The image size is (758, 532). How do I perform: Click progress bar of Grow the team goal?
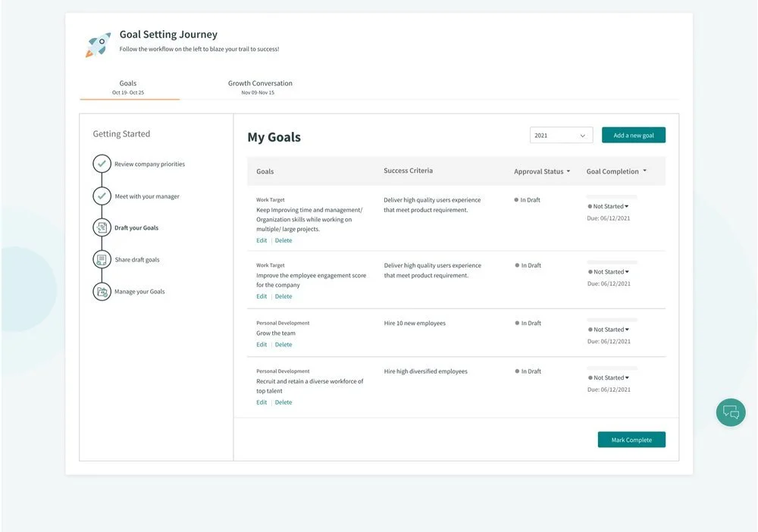pos(612,320)
